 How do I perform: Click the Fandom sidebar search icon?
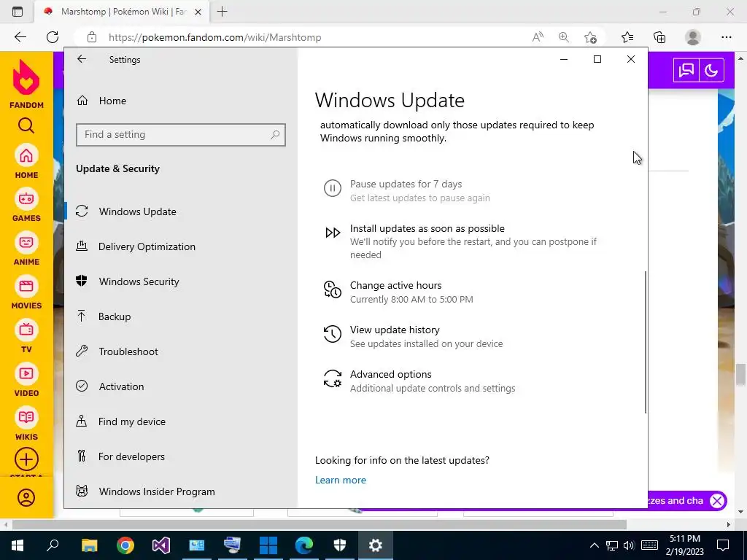coord(26,125)
